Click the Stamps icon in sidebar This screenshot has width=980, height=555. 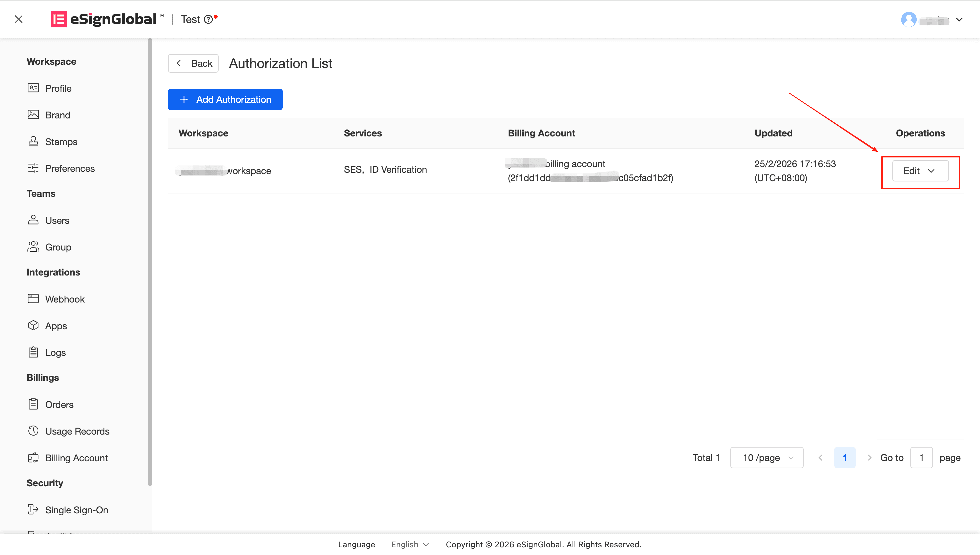pyautogui.click(x=33, y=141)
